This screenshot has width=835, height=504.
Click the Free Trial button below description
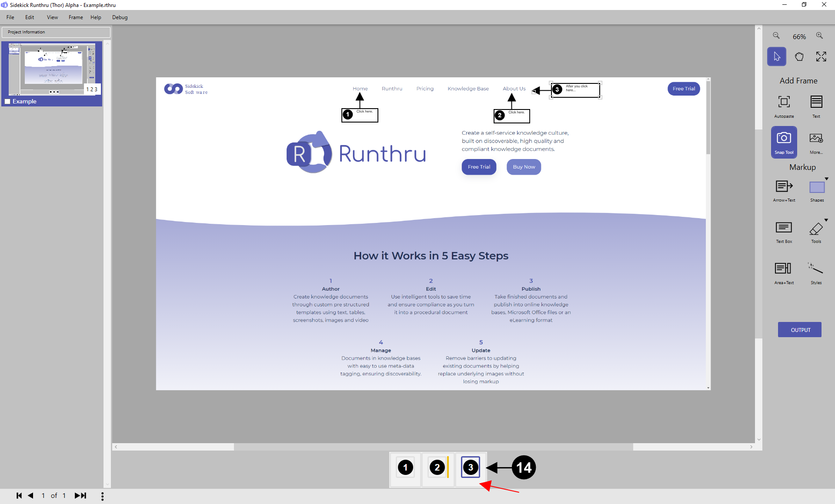click(479, 167)
